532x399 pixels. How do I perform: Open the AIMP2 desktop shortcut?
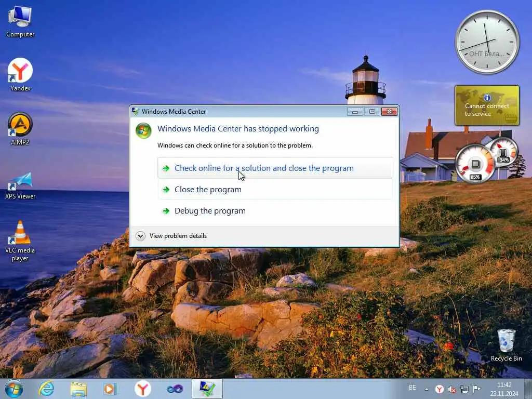(x=20, y=129)
